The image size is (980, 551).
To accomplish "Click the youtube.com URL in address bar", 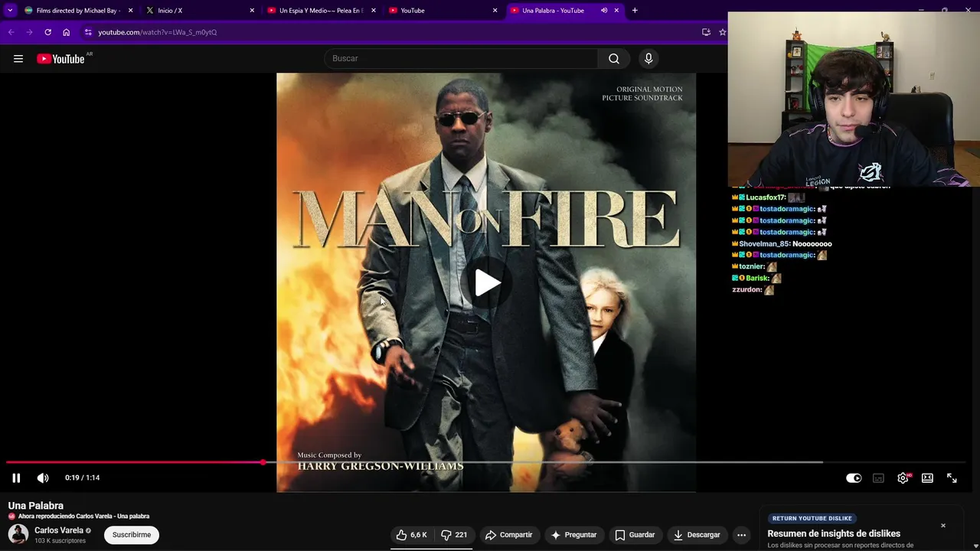I will [157, 32].
